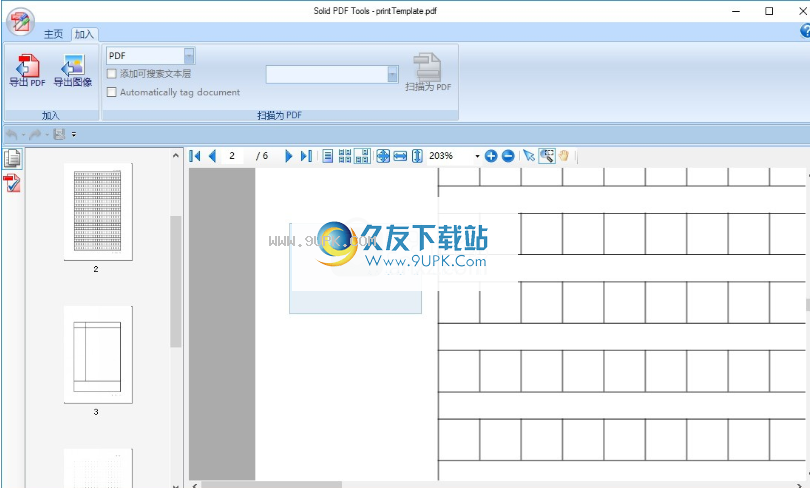Go to the last page
This screenshot has height=488, width=810.
306,156
